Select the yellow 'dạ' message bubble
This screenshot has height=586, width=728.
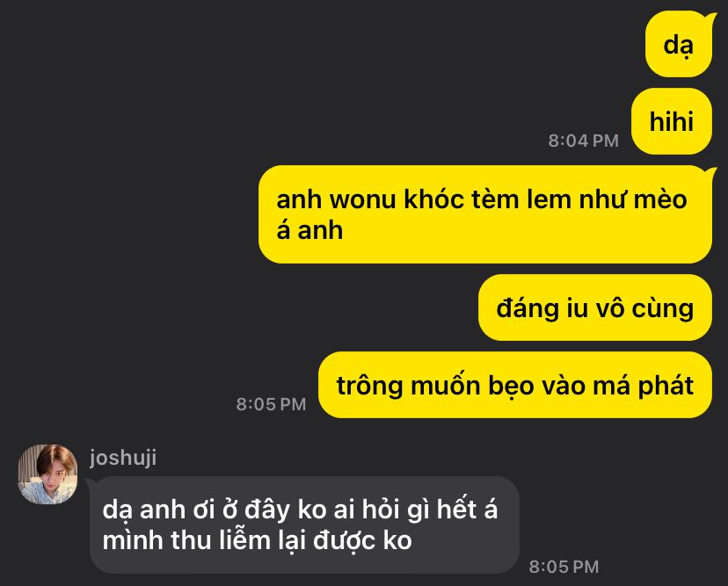click(679, 45)
